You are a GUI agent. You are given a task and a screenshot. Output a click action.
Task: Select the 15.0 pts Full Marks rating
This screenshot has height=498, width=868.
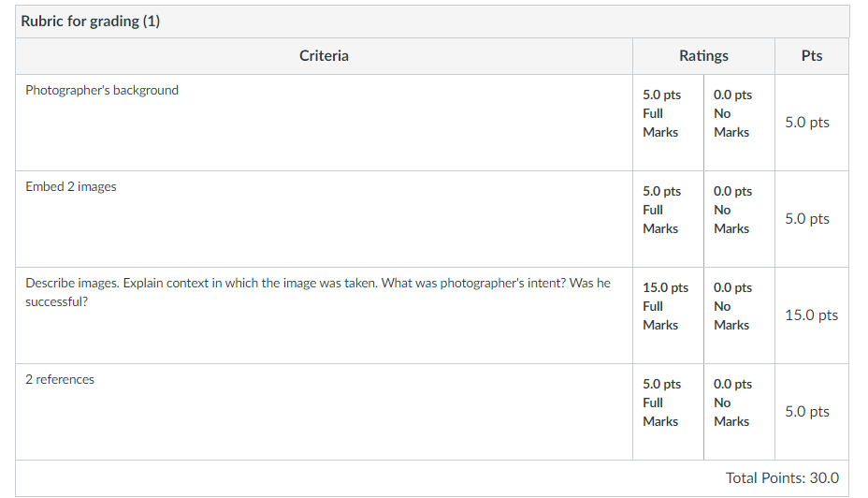pos(668,315)
